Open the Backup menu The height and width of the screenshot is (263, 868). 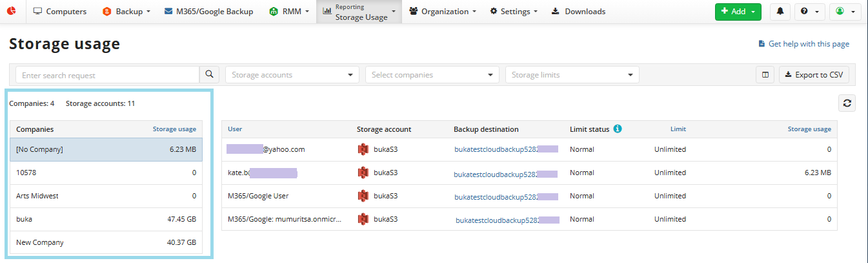click(126, 12)
